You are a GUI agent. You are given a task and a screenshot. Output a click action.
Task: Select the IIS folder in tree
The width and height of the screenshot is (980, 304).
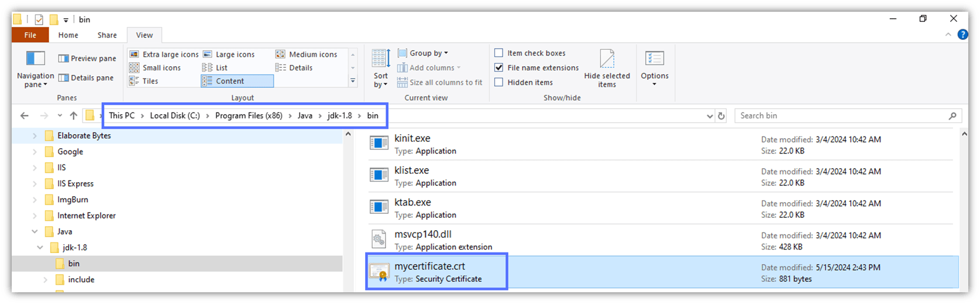click(61, 168)
